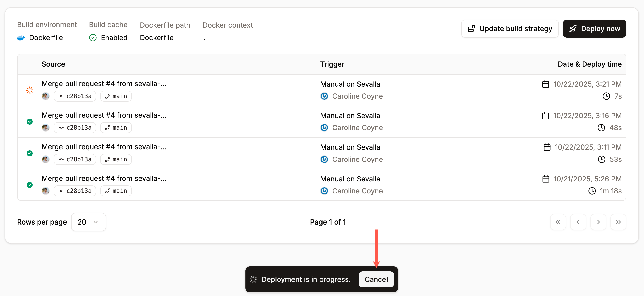Screen dimensions: 644x296
Task: Click commit c28b13a badge in first row
Action: (75, 96)
